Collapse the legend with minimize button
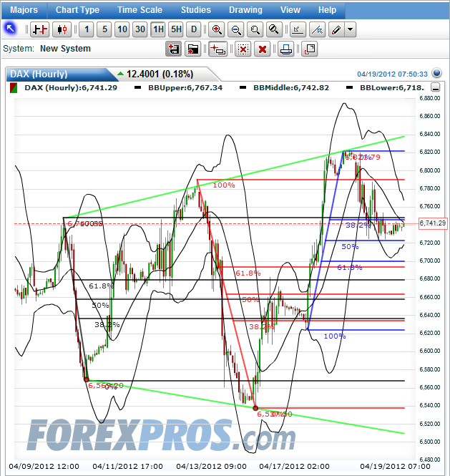The image size is (450, 476). 436,88
